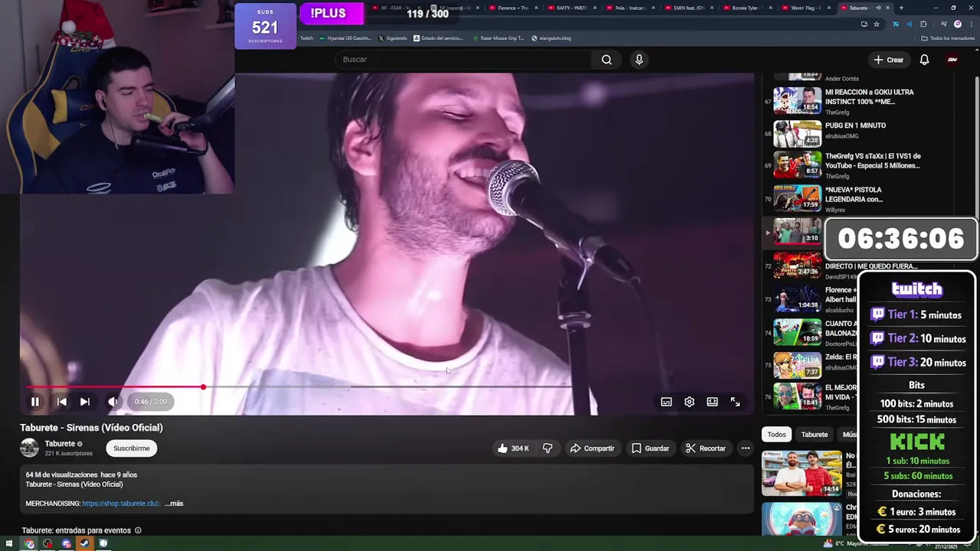The height and width of the screenshot is (551, 980).
Task: Open Taburete channel avatar
Action: click(30, 448)
